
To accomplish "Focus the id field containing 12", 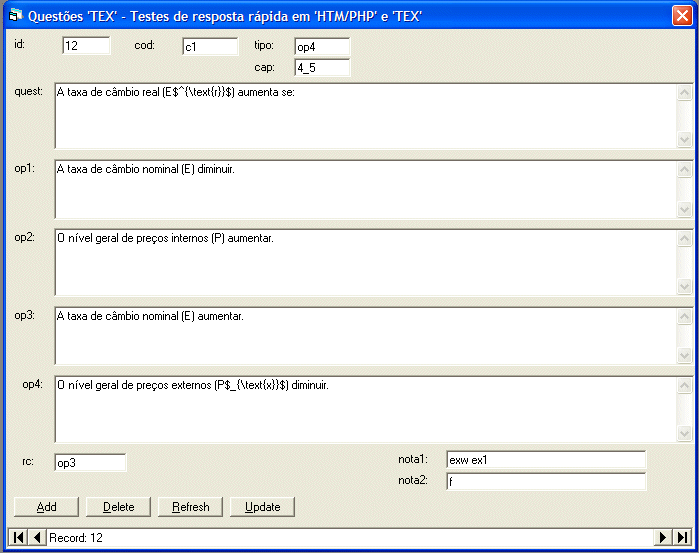I will coord(86,46).
